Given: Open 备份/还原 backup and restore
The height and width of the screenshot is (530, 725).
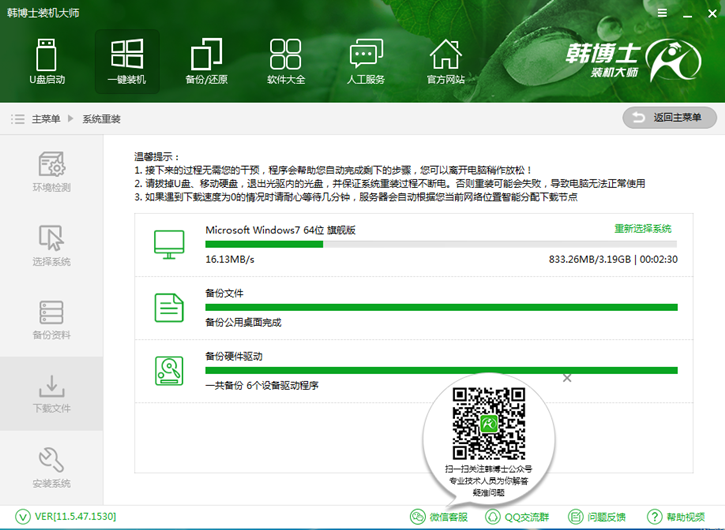Looking at the screenshot, I should (x=206, y=60).
